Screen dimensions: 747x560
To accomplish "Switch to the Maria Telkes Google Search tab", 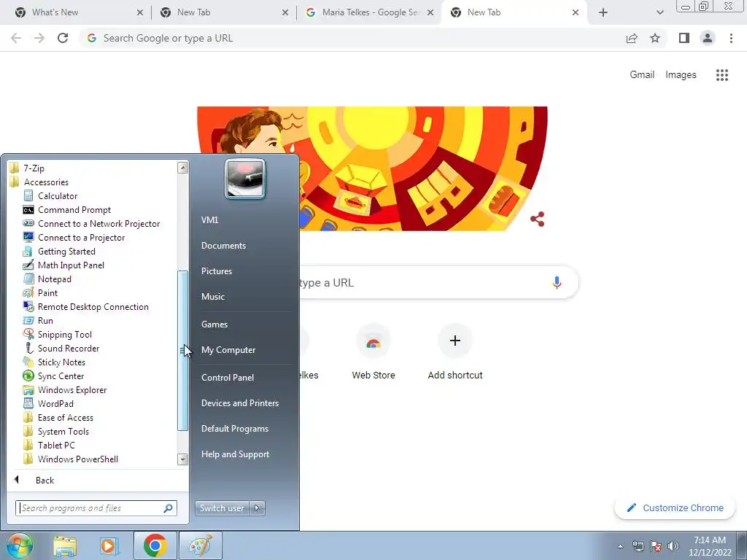I will [369, 12].
